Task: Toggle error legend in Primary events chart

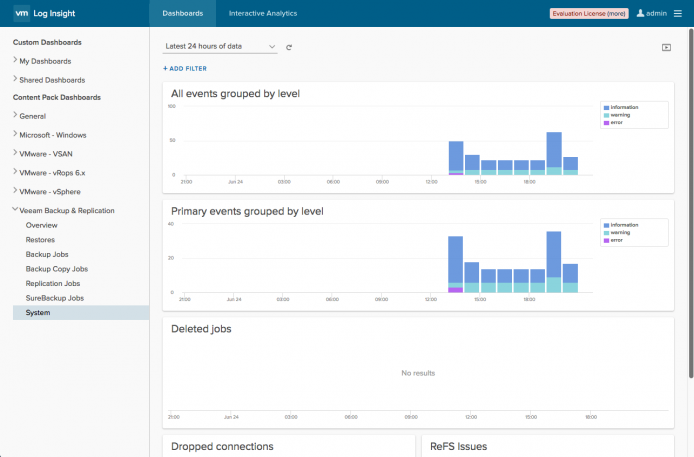Action: pos(613,240)
